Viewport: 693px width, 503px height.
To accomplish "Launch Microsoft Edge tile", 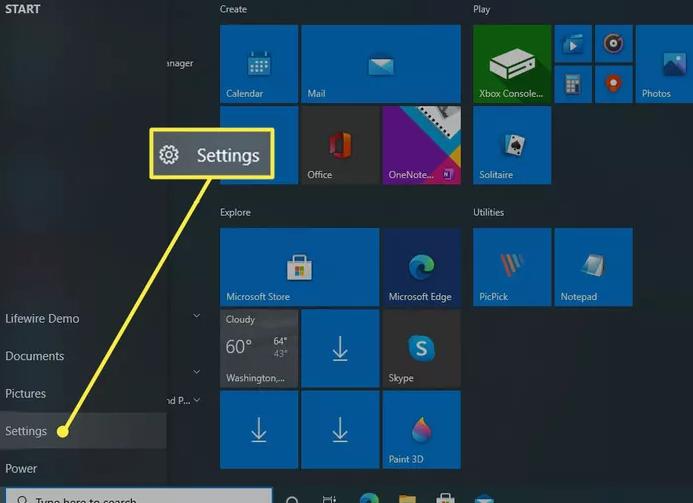I will click(x=420, y=267).
